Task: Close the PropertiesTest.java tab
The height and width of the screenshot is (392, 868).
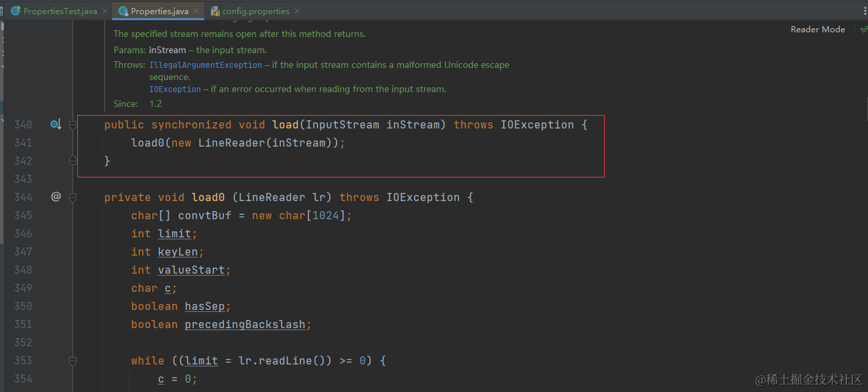Action: tap(104, 11)
